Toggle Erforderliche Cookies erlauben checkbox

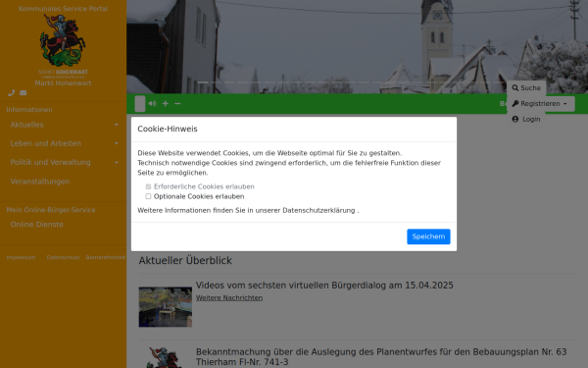(x=148, y=186)
